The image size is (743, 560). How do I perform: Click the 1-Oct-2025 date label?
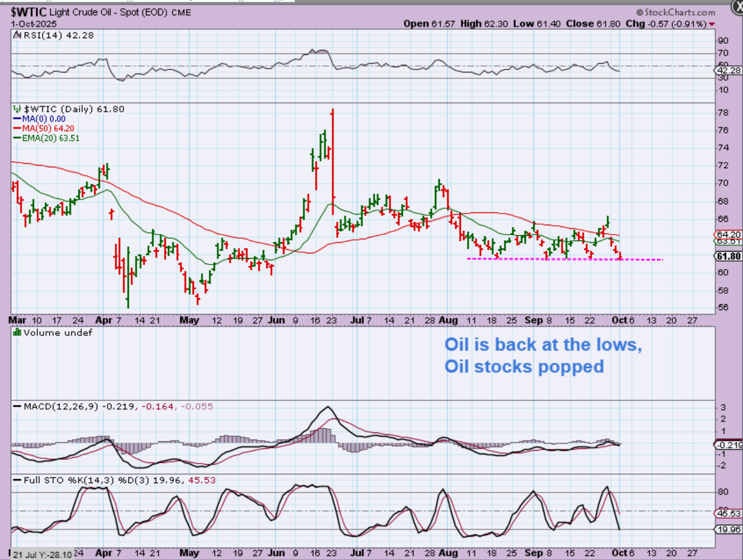point(33,24)
